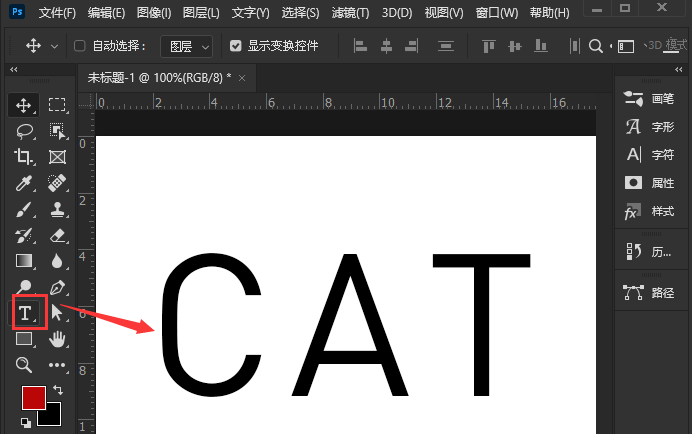Open the 路径 panel
Image resolution: width=692 pixels, height=434 pixels.
pyautogui.click(x=649, y=292)
